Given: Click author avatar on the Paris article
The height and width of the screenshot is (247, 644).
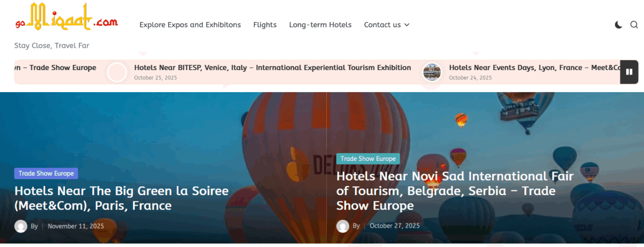Looking at the screenshot, I should (21, 226).
